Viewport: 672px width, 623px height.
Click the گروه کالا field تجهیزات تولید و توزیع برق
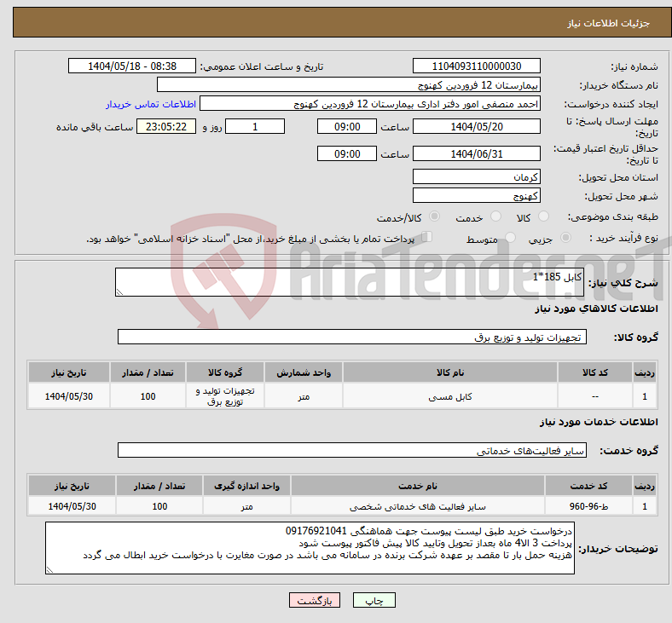[x=352, y=337]
